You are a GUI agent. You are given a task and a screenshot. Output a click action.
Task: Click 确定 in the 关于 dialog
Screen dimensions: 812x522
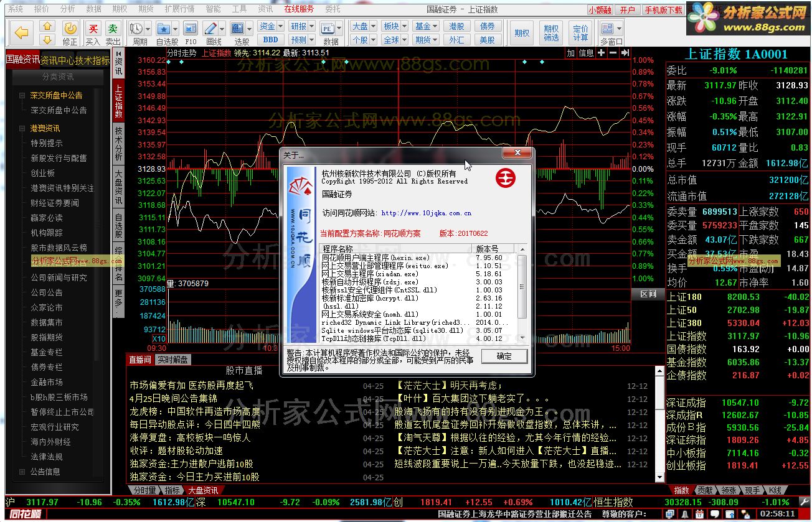tap(504, 357)
